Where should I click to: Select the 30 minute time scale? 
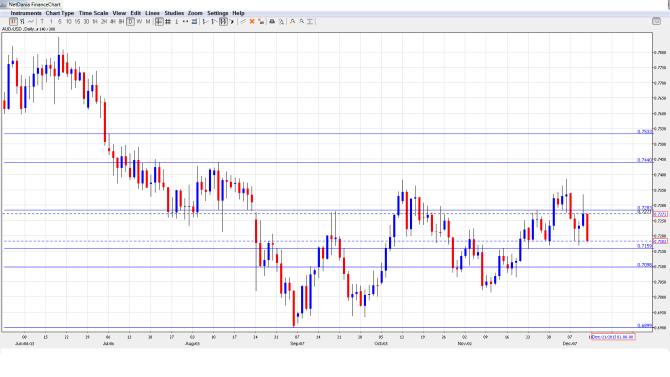[86, 21]
